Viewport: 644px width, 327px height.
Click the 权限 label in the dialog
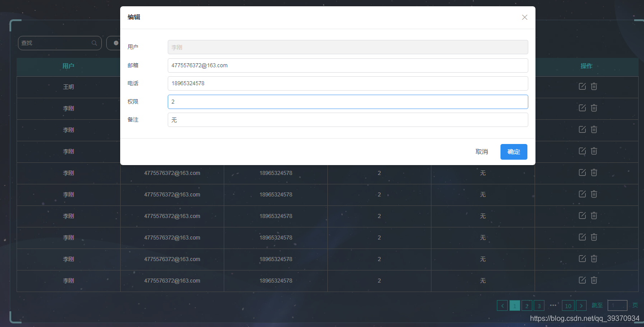point(133,102)
